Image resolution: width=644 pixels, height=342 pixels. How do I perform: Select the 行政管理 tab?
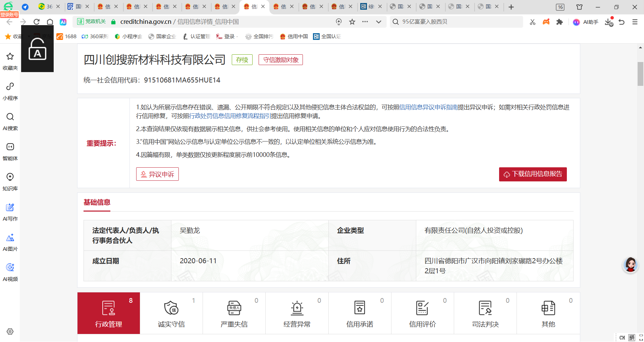click(109, 313)
